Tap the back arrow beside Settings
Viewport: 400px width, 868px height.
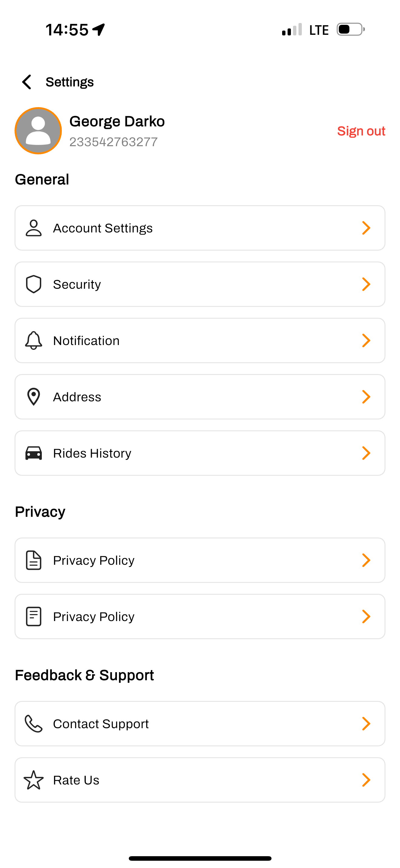[x=27, y=82]
